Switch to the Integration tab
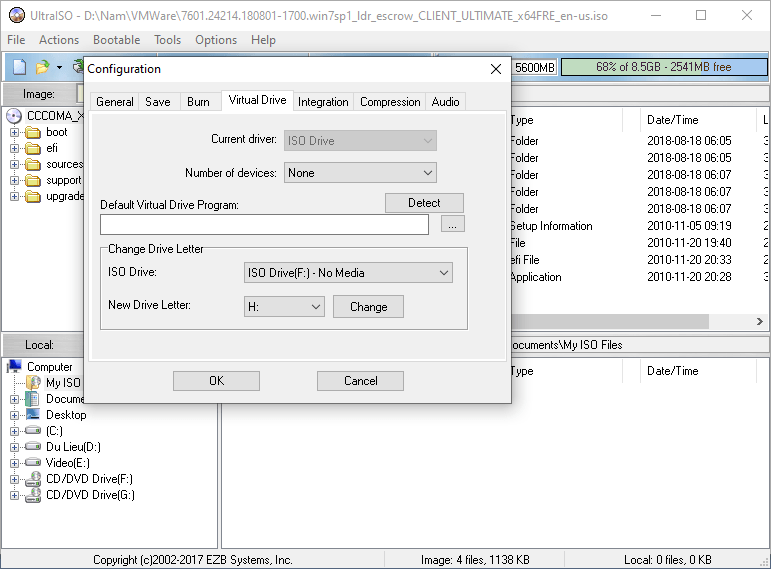 point(323,102)
